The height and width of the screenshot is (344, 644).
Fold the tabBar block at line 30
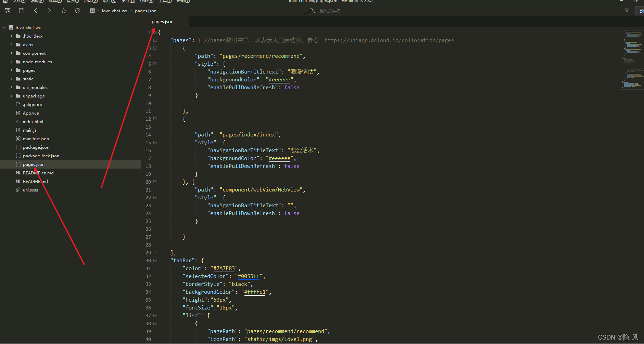tap(155, 260)
